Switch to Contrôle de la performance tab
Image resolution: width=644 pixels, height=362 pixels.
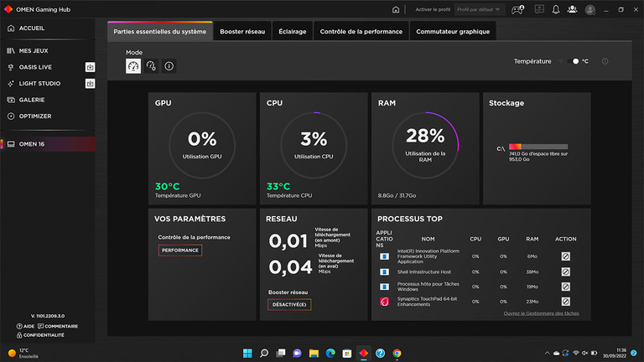361,31
